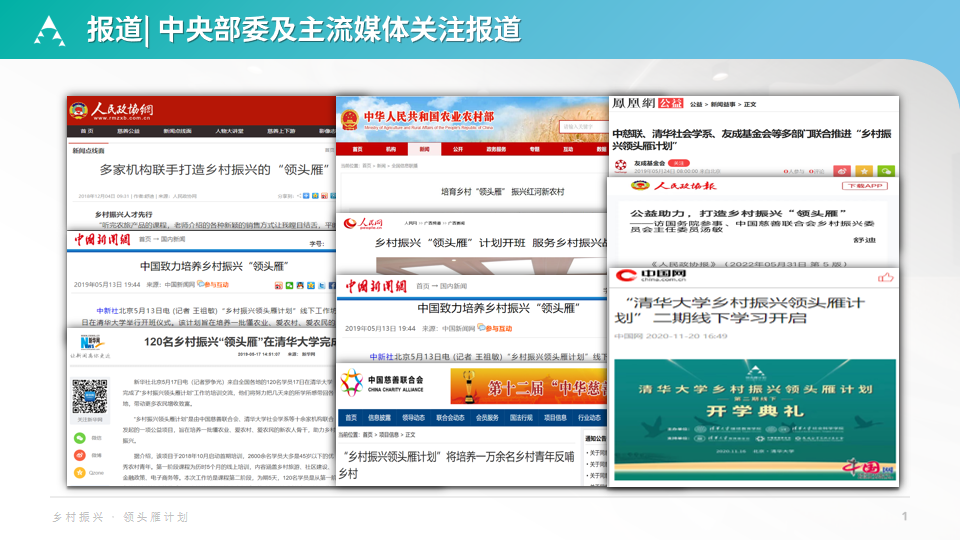The image size is (960, 540).
Task: Select 机构 tab on 农业农村部 site
Action: coord(391,149)
